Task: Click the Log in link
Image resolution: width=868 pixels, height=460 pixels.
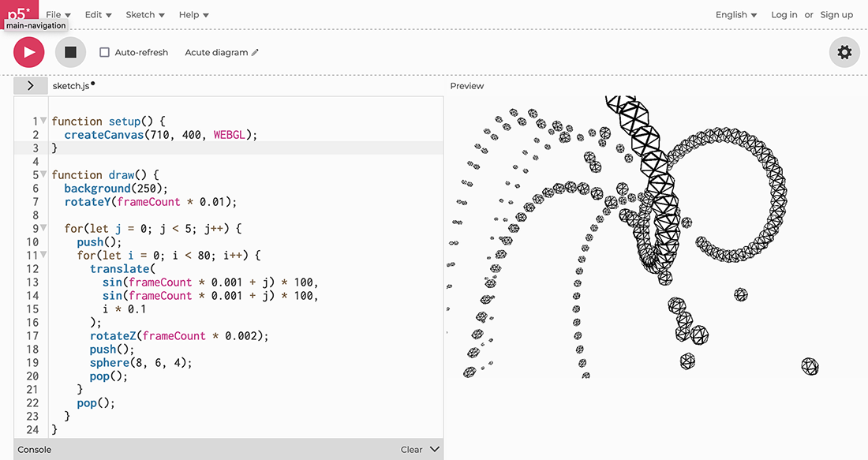Action: coord(784,15)
